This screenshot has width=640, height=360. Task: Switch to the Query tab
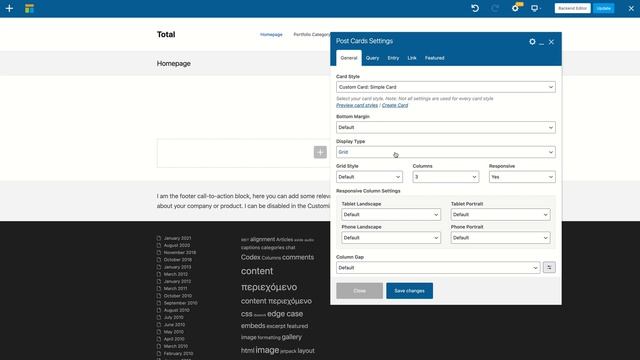372,58
